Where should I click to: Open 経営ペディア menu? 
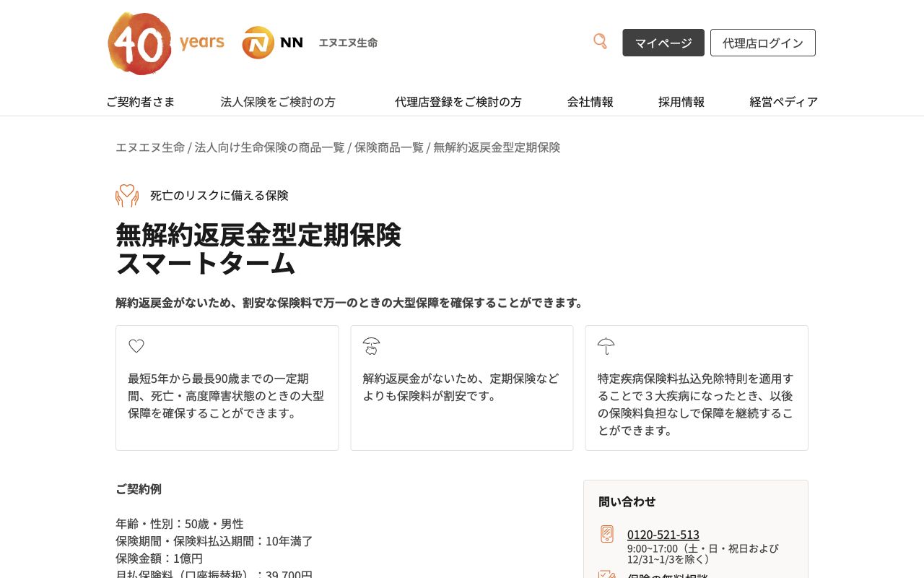pos(784,102)
